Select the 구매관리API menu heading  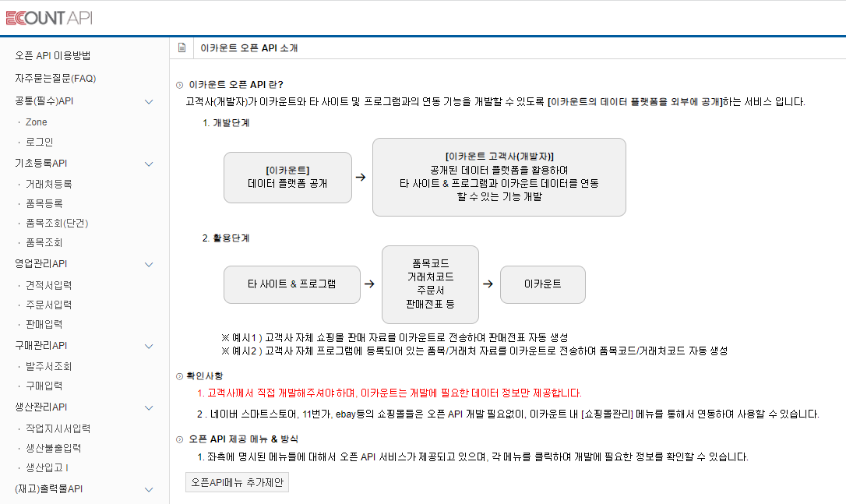coord(41,345)
